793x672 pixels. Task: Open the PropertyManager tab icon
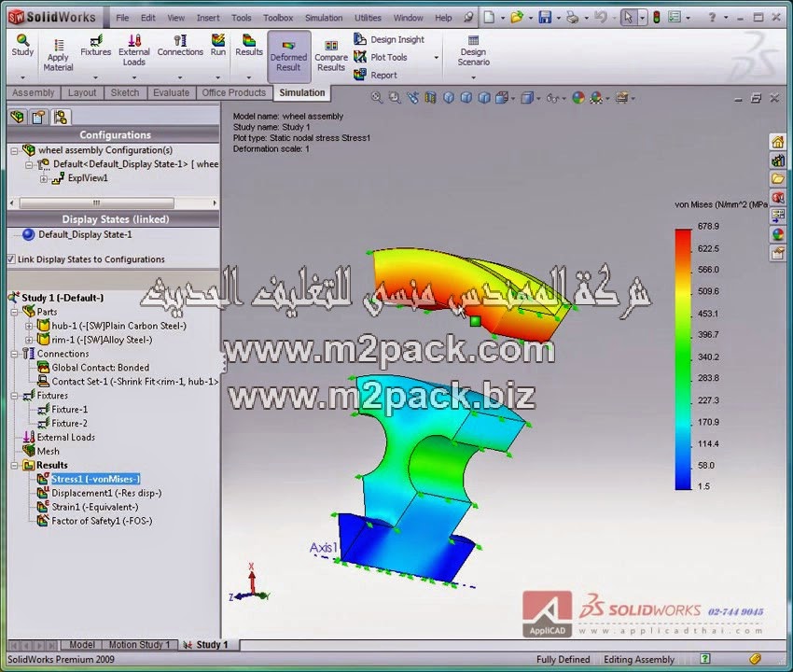click(x=38, y=118)
